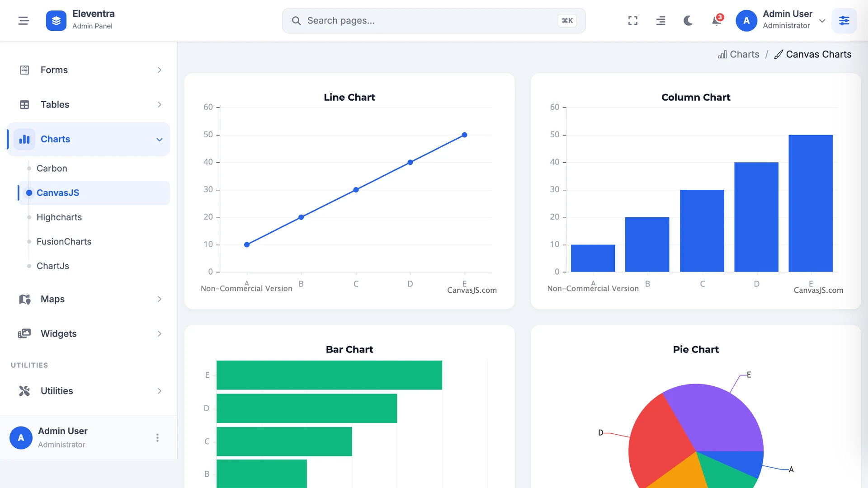Toggle the sidebar hamburger menu
The height and width of the screenshot is (488, 868).
click(24, 21)
